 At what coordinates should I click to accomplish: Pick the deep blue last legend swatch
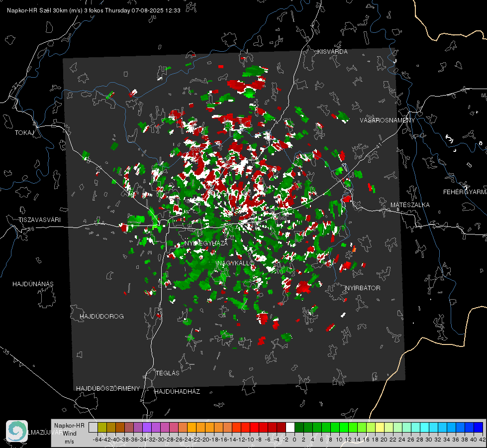point(479,428)
